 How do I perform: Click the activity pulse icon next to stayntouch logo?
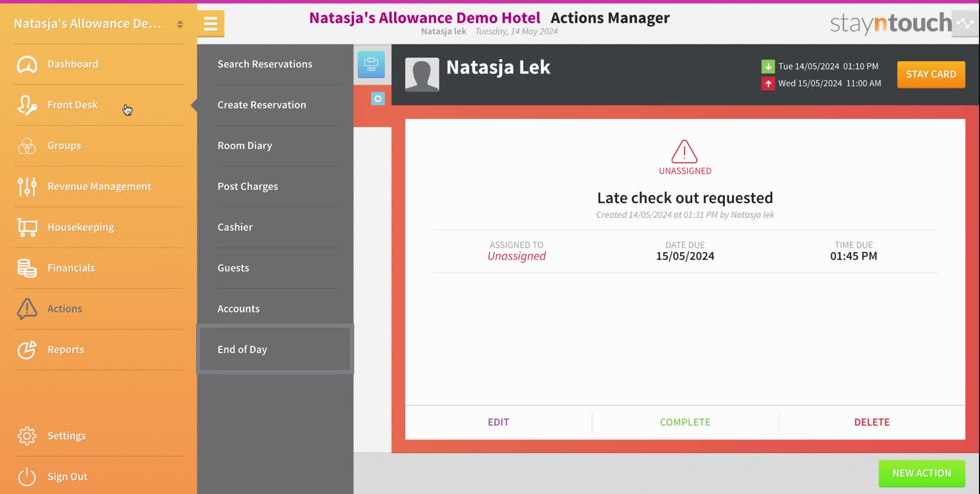click(x=965, y=23)
